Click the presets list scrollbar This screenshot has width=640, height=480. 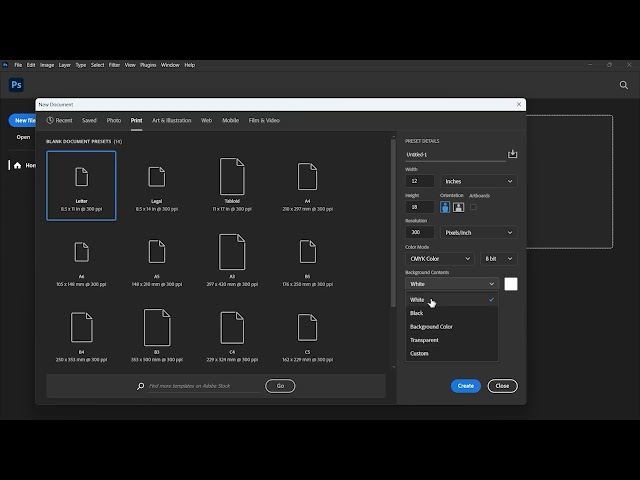(393, 223)
